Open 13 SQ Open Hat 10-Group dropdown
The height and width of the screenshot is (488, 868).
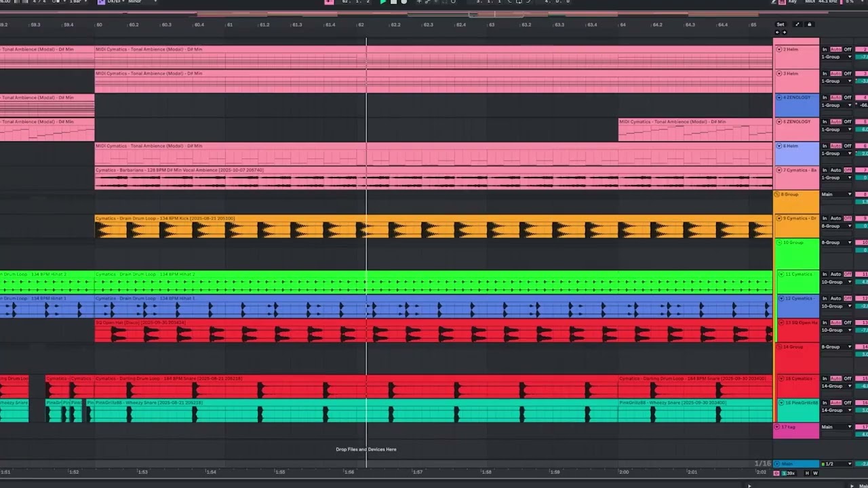tap(837, 330)
